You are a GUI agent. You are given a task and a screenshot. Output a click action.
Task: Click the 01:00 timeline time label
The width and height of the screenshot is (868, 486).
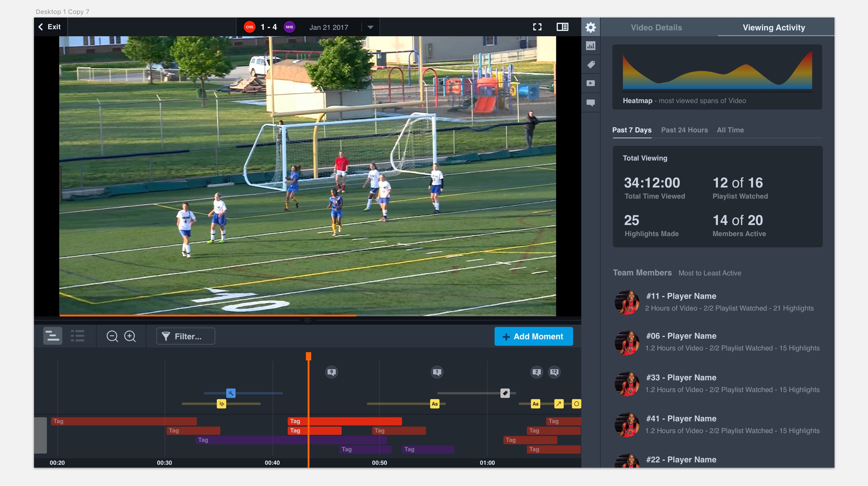(x=487, y=463)
